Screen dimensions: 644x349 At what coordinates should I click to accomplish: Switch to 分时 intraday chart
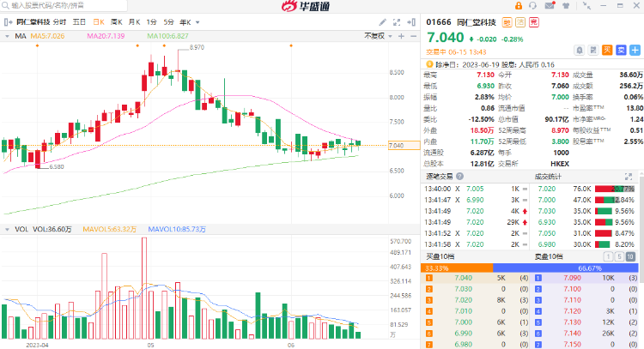click(59, 22)
